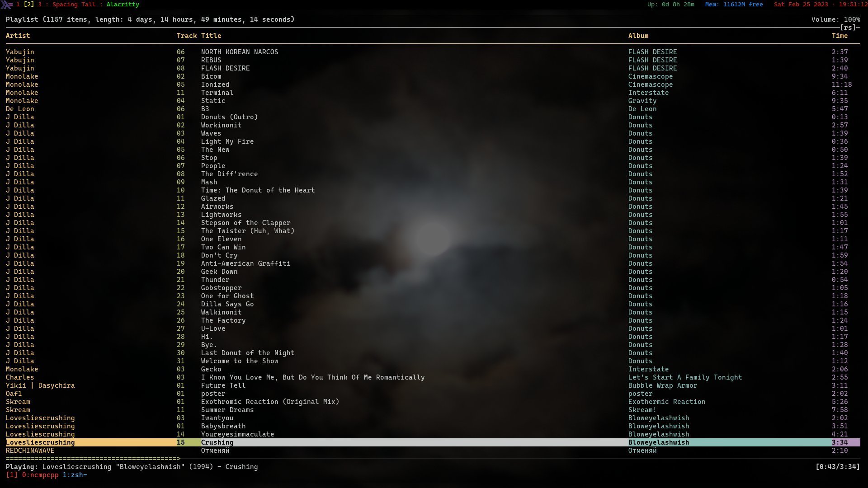Viewport: 868px width, 488px height.
Task: Click the date and clock display
Action: pyautogui.click(x=821, y=5)
